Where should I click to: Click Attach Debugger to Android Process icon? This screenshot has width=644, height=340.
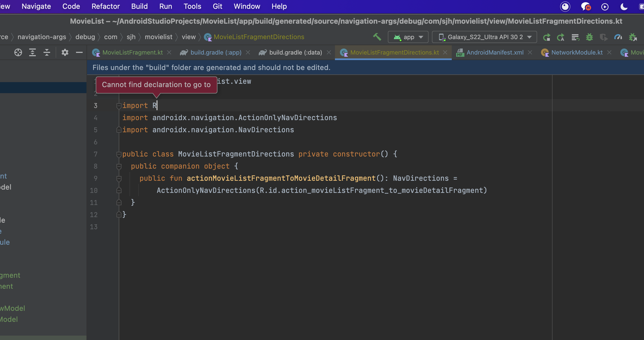click(633, 37)
